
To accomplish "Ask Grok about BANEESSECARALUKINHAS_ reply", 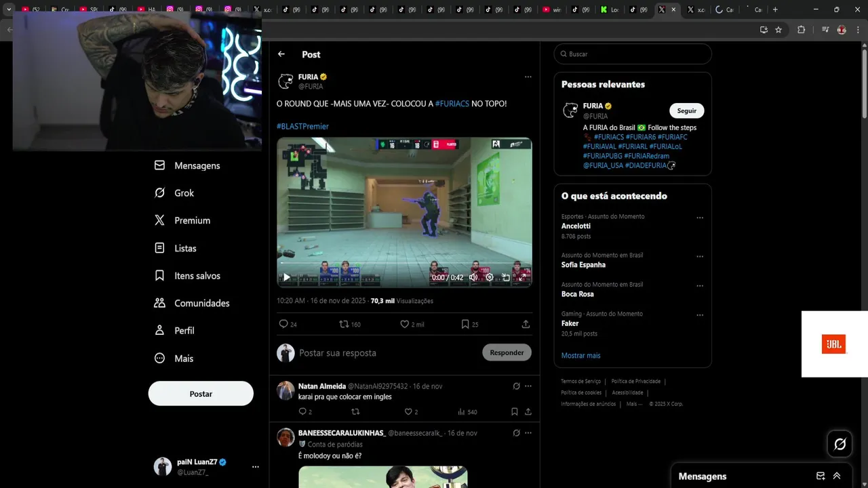I will [516, 433].
